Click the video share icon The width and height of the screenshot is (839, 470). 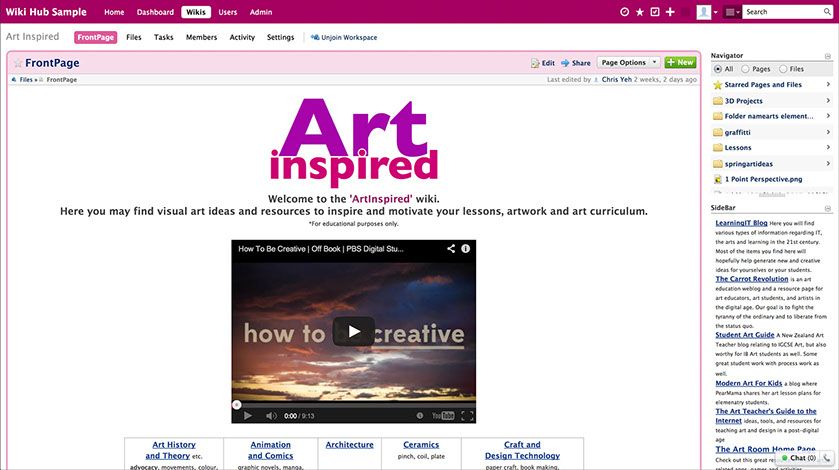coord(451,248)
